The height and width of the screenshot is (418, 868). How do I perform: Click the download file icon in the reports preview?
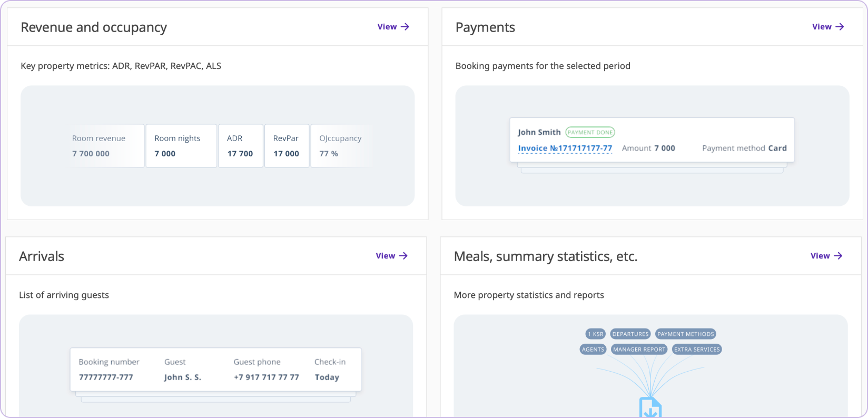[x=650, y=408]
